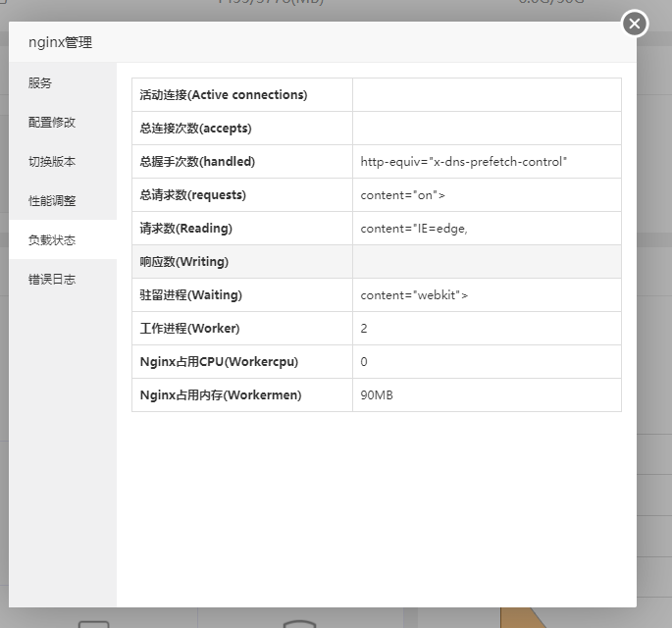Screen dimensions: 672x628
Task: Click the http-equiv="x-dns-prefetch-control" value
Action: (x=464, y=162)
